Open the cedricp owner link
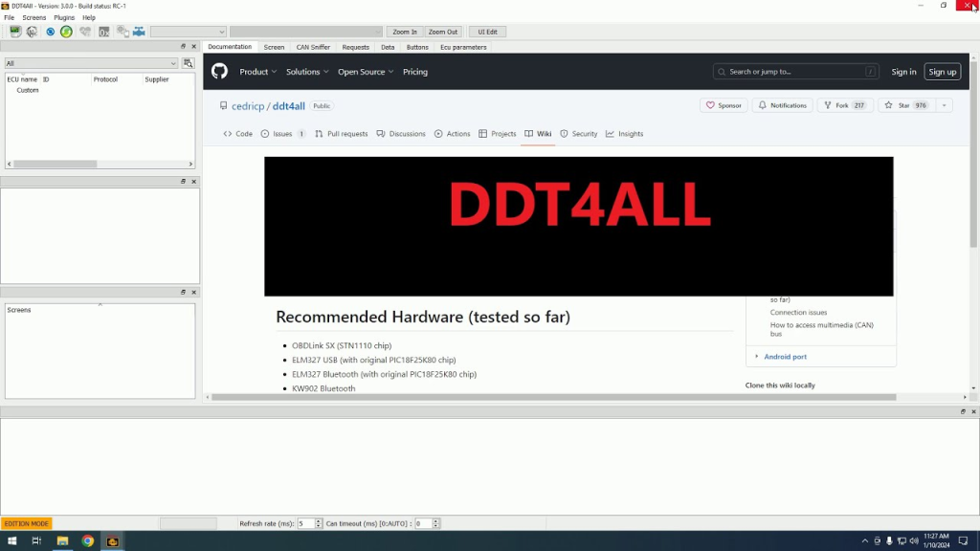This screenshot has width=980, height=551. point(248,106)
